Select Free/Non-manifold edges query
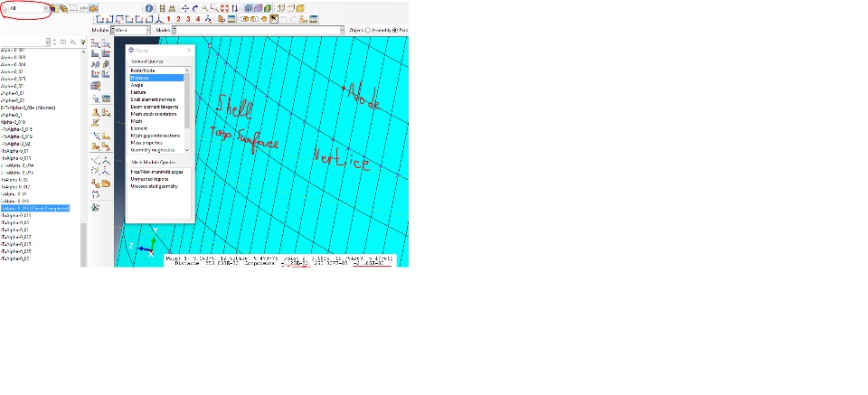The image size is (868, 395). pyautogui.click(x=156, y=172)
